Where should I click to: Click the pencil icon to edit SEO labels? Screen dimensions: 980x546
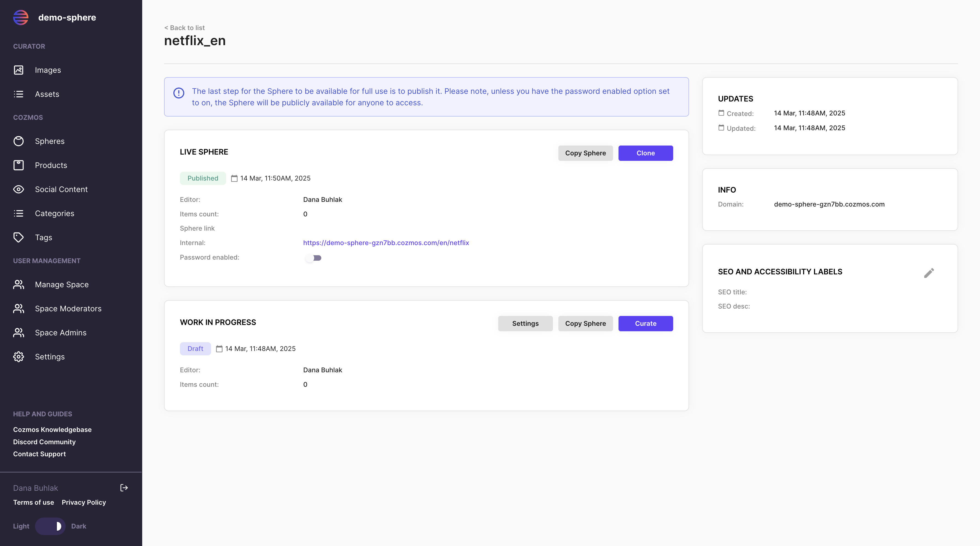[929, 273]
